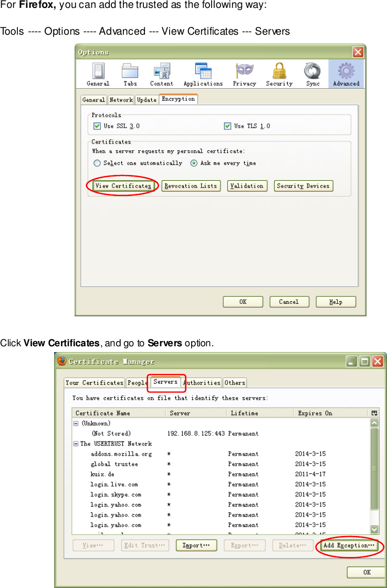Maximize the Certificate Manager window
The width and height of the screenshot is (387, 588).
pos(364,362)
